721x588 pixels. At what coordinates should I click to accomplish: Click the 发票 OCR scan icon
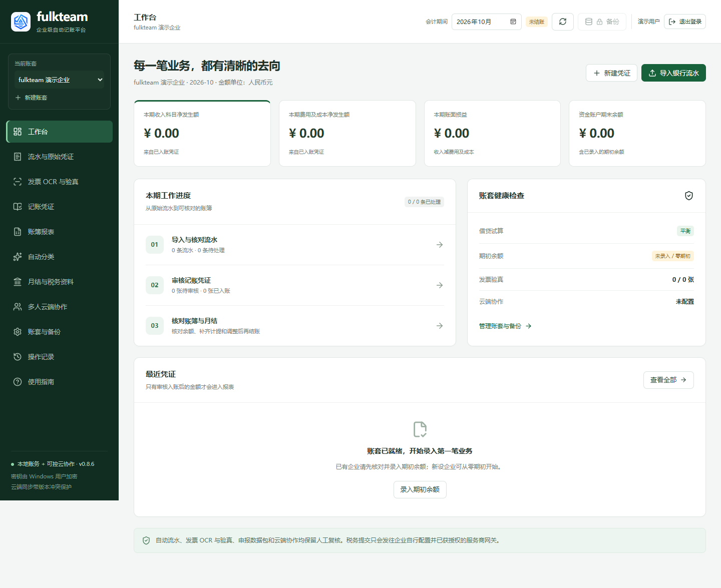point(18,182)
